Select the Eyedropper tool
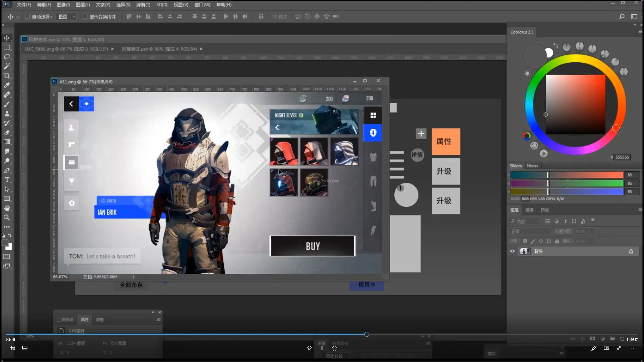The width and height of the screenshot is (644, 362). (x=7, y=85)
